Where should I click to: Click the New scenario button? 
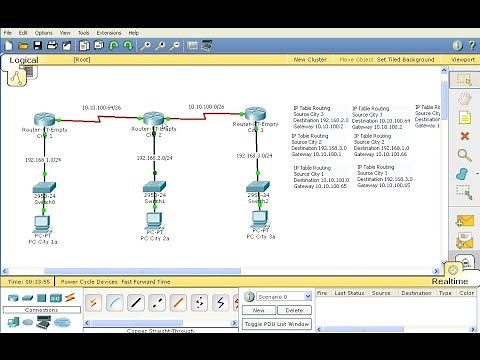pyautogui.click(x=259, y=310)
